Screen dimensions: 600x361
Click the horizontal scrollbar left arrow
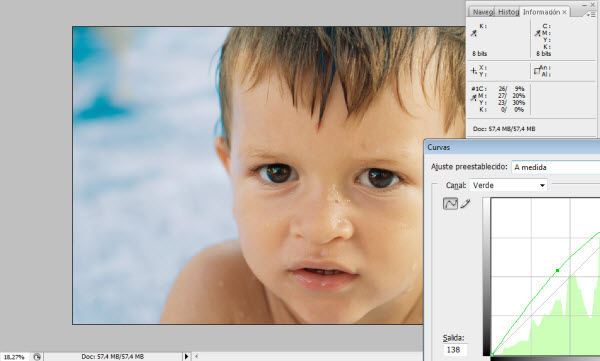196,356
